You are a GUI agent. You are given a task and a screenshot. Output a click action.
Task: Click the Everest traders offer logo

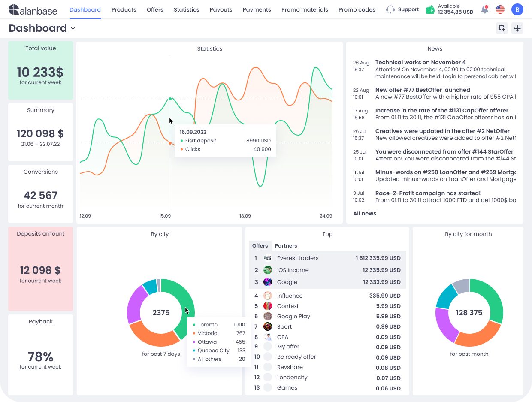268,258
